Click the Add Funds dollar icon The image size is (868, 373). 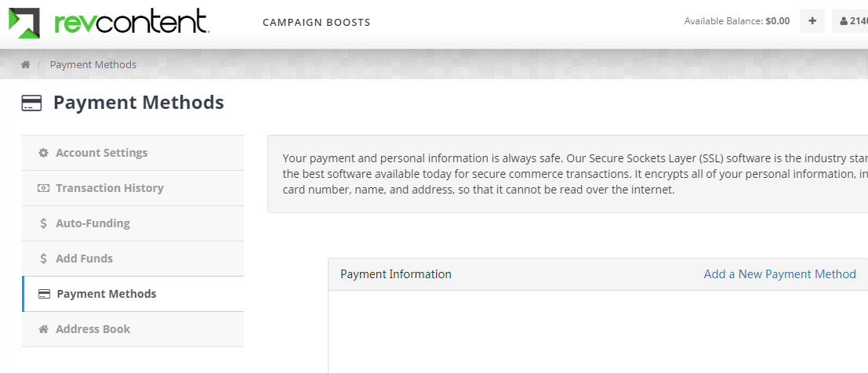(44, 259)
